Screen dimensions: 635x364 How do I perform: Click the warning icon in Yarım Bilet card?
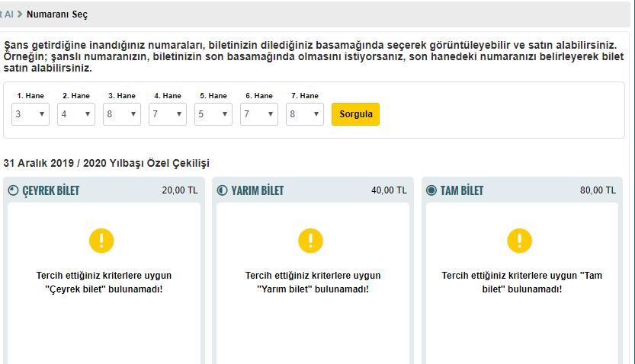coord(310,241)
